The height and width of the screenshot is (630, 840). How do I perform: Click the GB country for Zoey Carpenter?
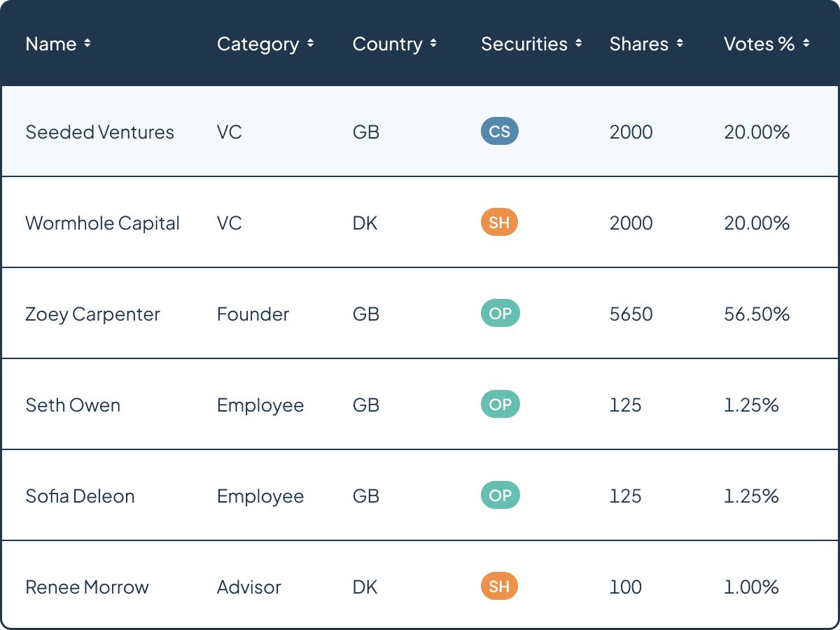[x=366, y=314]
